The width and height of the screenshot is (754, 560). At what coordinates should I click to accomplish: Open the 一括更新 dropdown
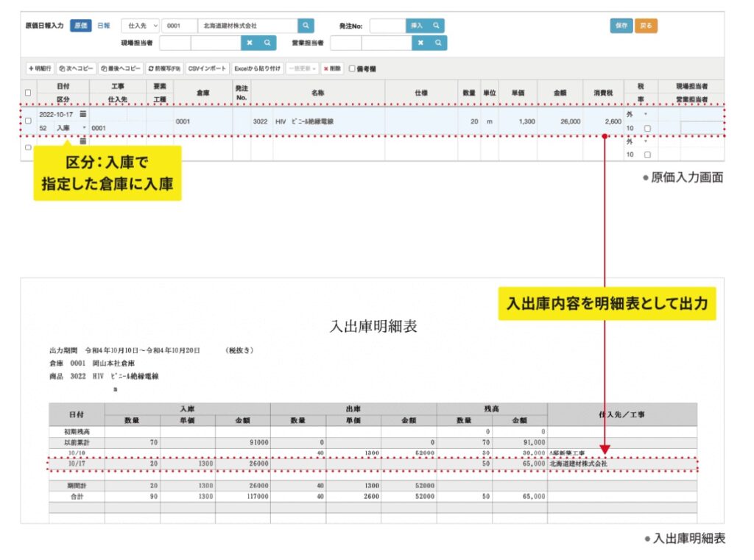point(302,68)
